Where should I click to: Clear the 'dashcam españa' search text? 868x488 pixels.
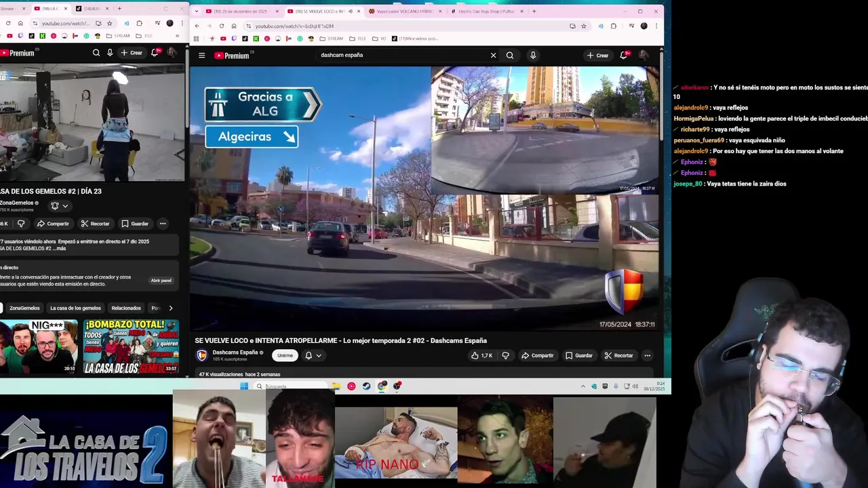(x=493, y=56)
